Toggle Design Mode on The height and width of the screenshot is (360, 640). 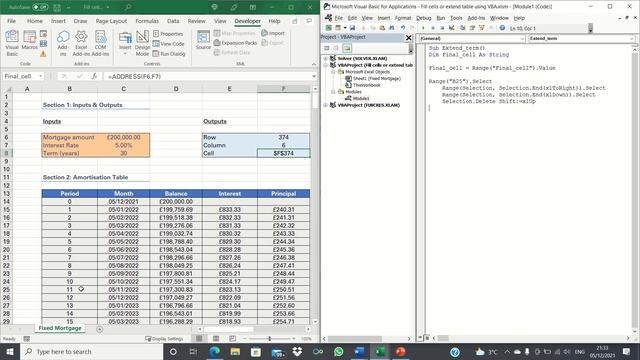pos(142,43)
